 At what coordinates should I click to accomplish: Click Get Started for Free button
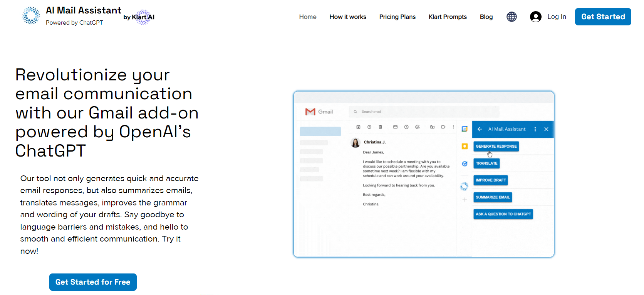coord(93,282)
